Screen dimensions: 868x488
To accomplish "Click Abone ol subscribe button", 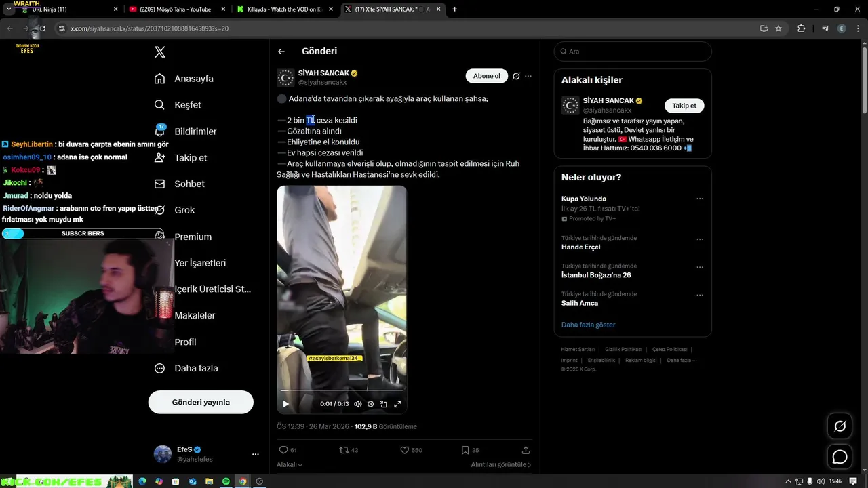I will [486, 76].
